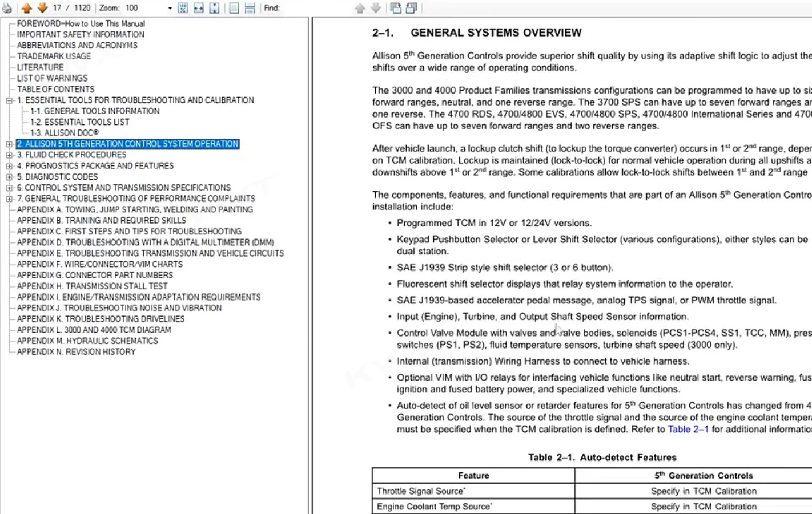
Task: Open Appendix M. Hydraulic Schematics
Action: 87,341
